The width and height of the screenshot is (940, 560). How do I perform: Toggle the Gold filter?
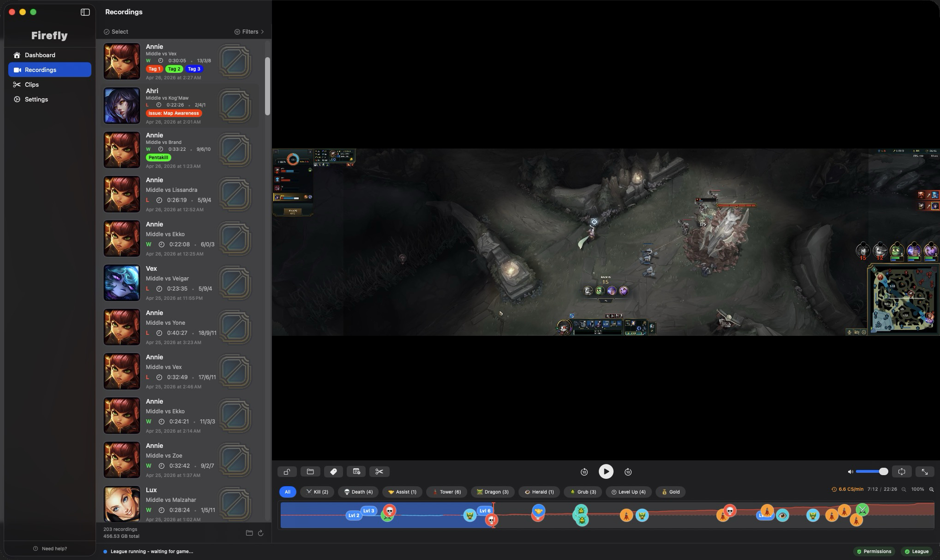[670, 492]
